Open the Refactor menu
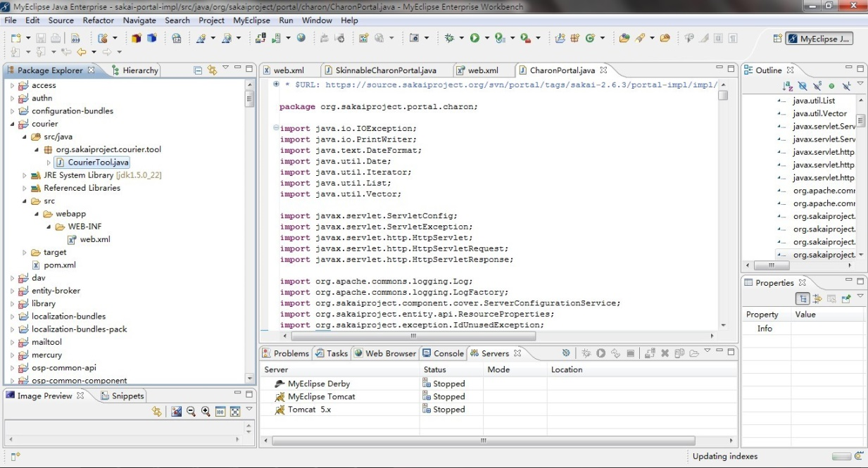868x468 pixels. [x=99, y=20]
